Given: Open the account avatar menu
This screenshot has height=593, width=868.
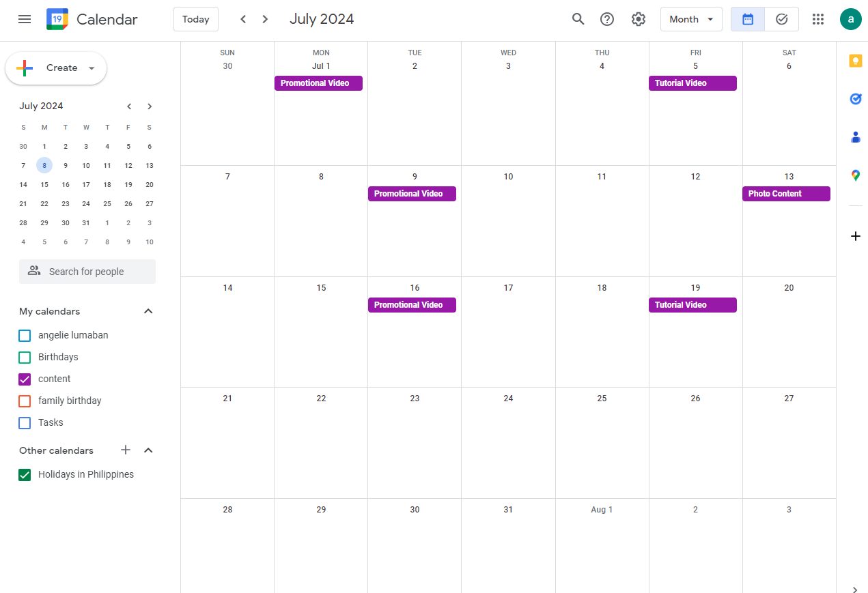Looking at the screenshot, I should point(851,19).
